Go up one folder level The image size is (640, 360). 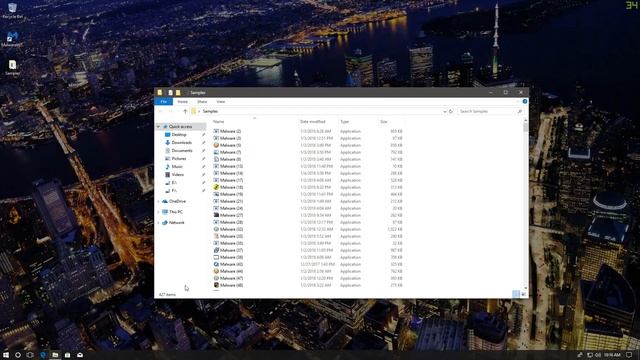(185, 111)
